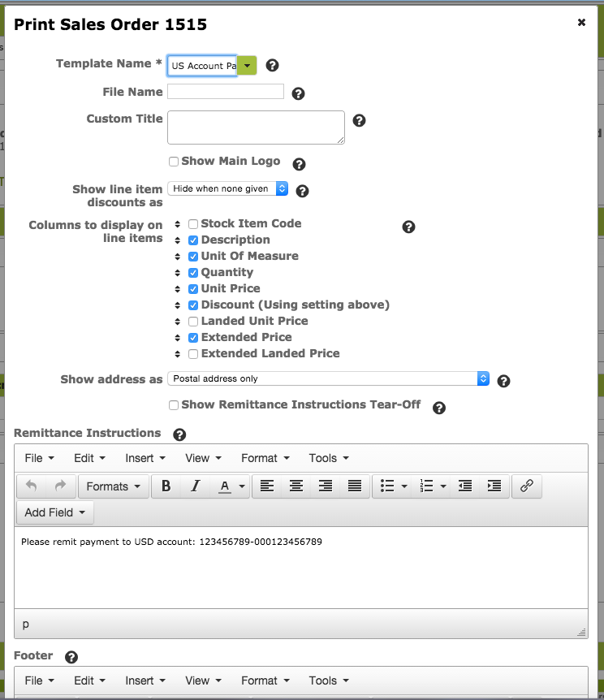Uncheck the Unit Of Measure column
Viewport: 604px width, 700px height.
[193, 257]
